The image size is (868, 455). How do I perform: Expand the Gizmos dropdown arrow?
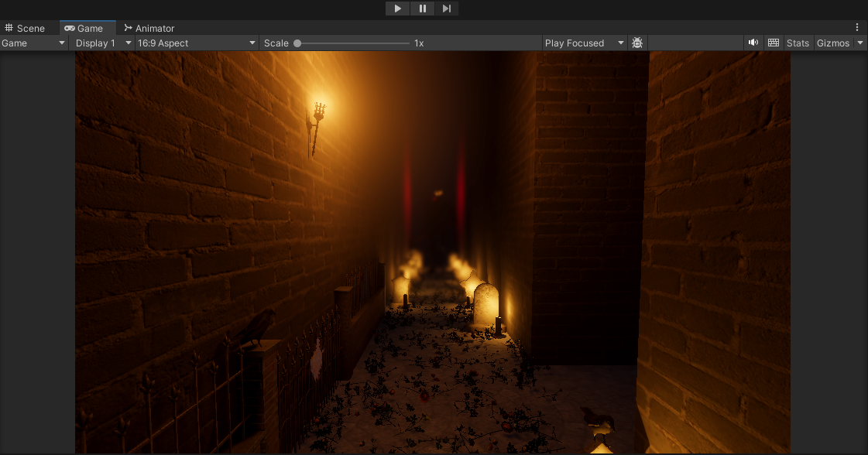tap(860, 43)
